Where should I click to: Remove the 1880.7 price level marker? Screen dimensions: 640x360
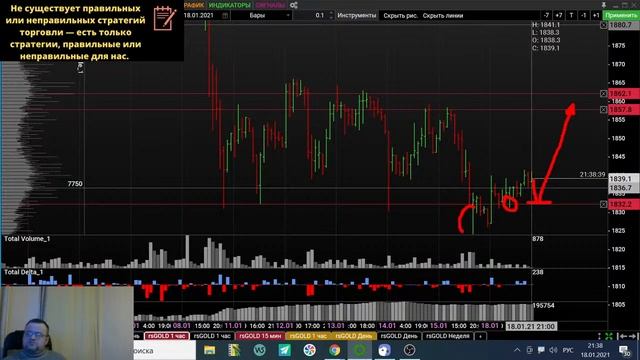(x=604, y=25)
